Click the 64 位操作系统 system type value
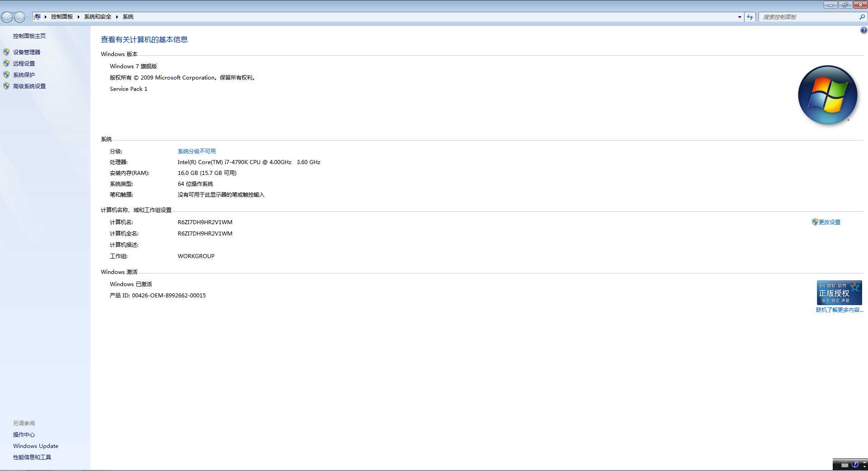 click(x=195, y=184)
